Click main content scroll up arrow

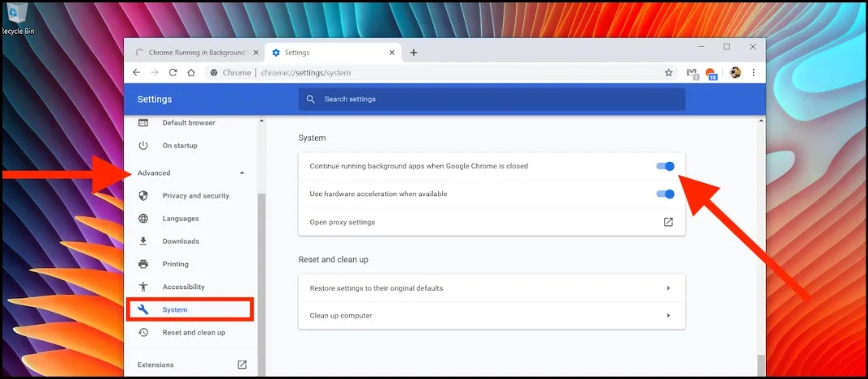tap(762, 120)
